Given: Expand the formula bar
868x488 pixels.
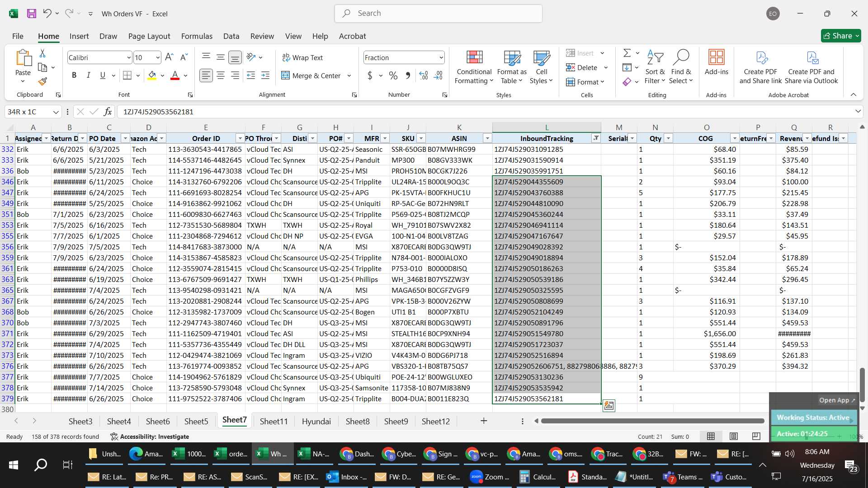Looking at the screenshot, I should click(858, 112).
